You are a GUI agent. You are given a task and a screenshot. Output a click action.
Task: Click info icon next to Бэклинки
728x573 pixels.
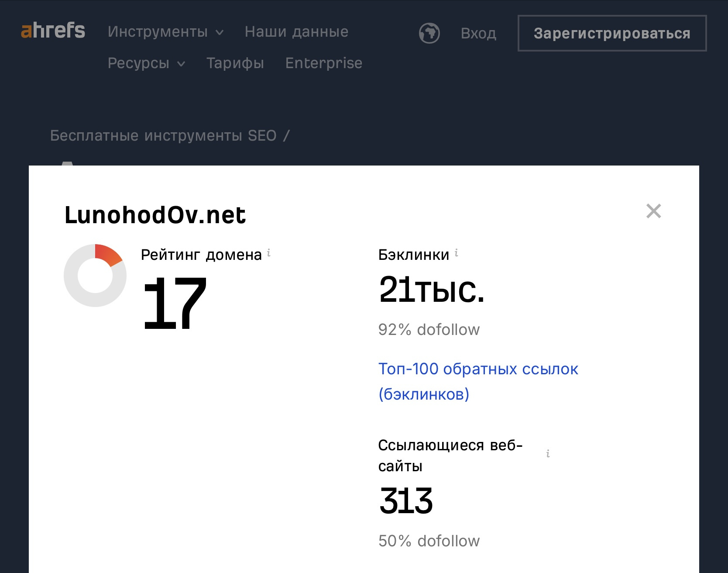click(x=457, y=252)
